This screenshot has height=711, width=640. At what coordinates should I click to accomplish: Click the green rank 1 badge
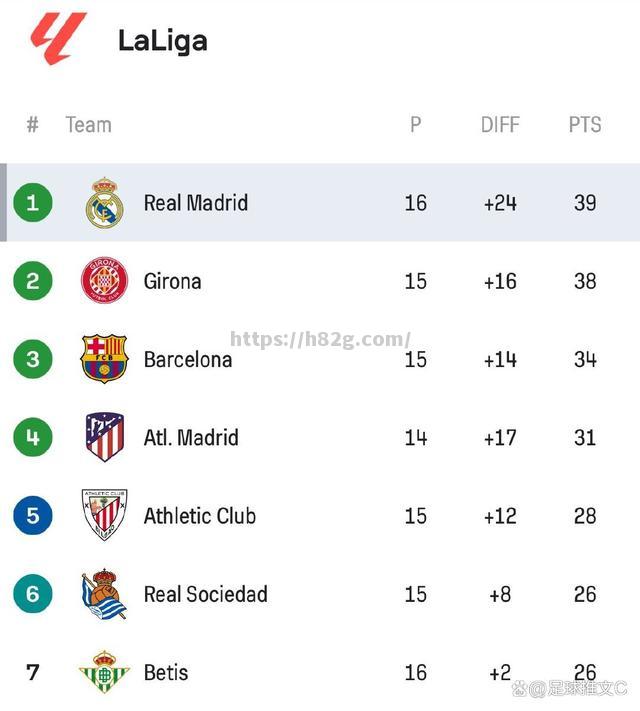coord(33,203)
